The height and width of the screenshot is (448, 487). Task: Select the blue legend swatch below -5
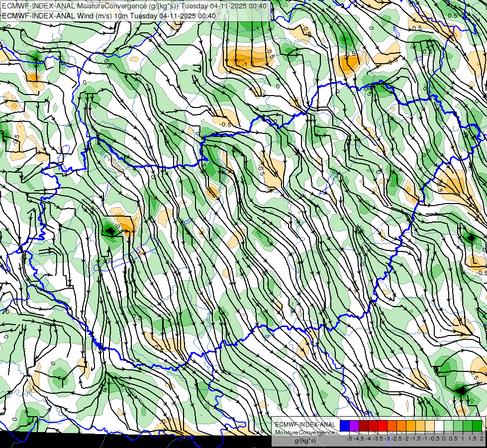click(x=345, y=426)
